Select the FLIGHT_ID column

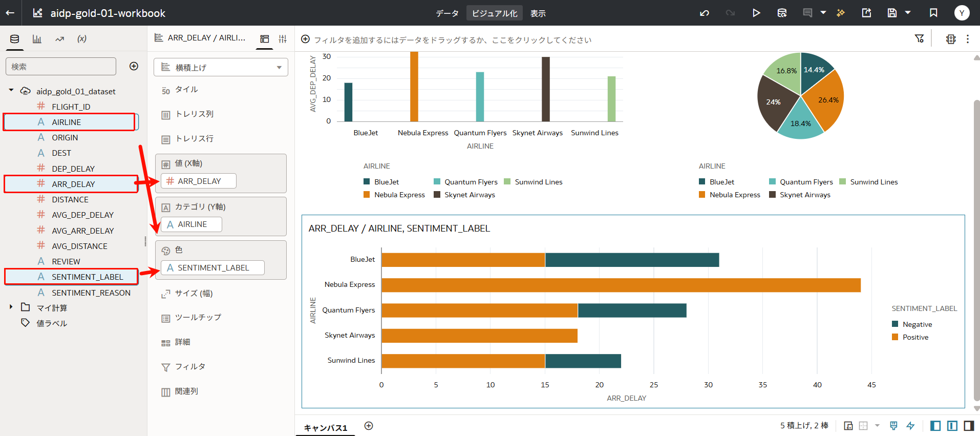71,107
